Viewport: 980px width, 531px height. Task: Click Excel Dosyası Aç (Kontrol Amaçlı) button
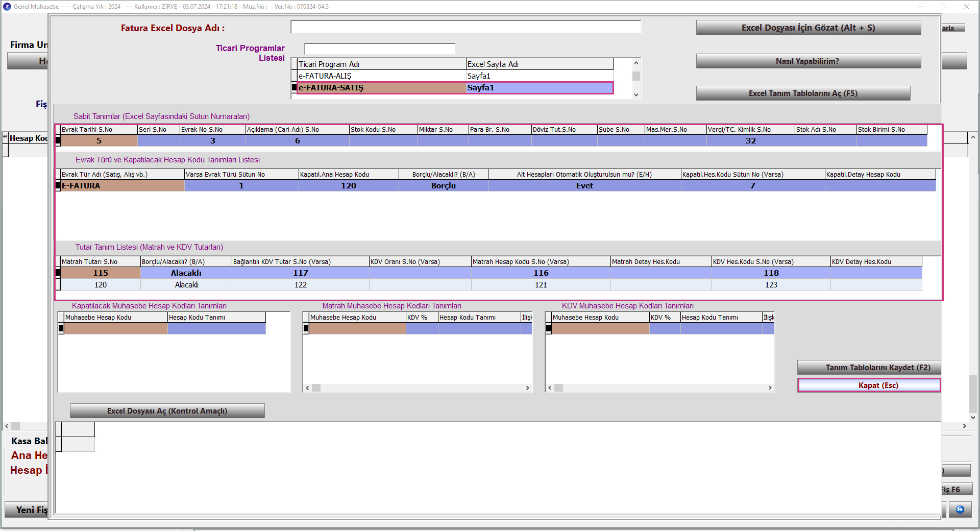167,411
